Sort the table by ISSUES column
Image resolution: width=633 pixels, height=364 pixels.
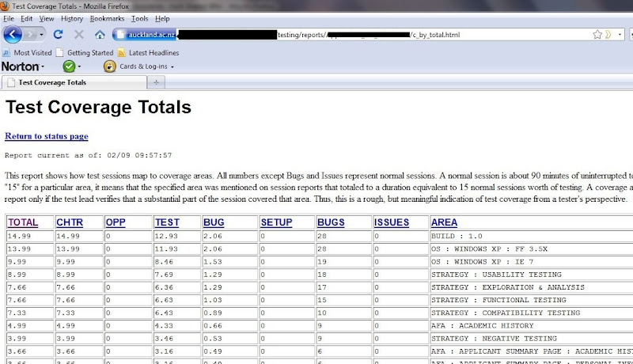[x=392, y=222]
